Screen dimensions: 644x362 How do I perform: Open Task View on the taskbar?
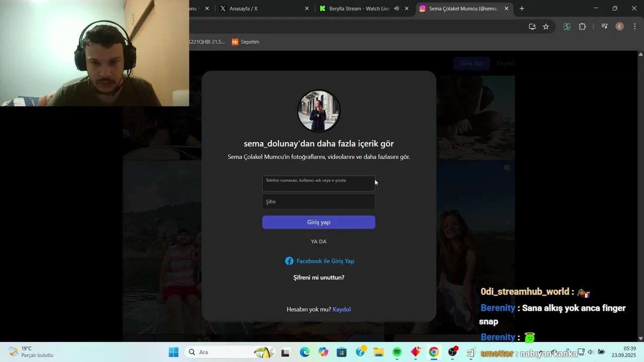285,352
